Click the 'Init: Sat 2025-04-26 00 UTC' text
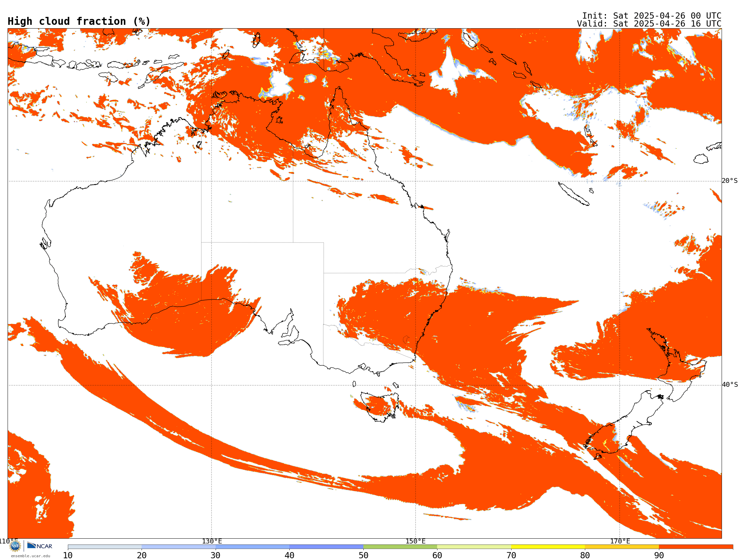The image size is (744, 560). click(x=652, y=16)
